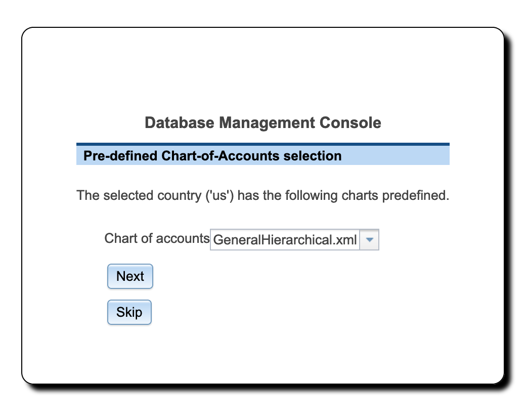Screen dimensions: 526x420
Task: Click the Database Management Console heading
Action: coord(263,122)
